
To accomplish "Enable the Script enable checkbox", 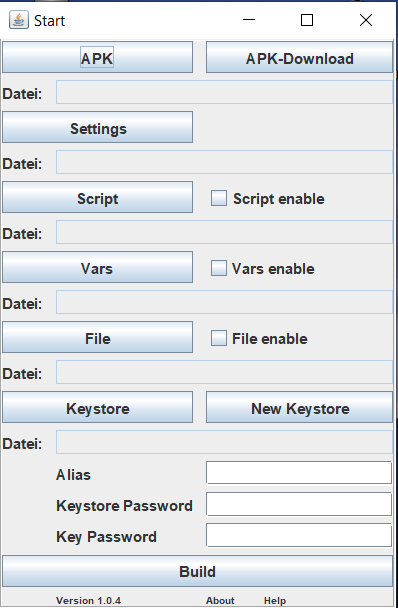I will [x=219, y=198].
